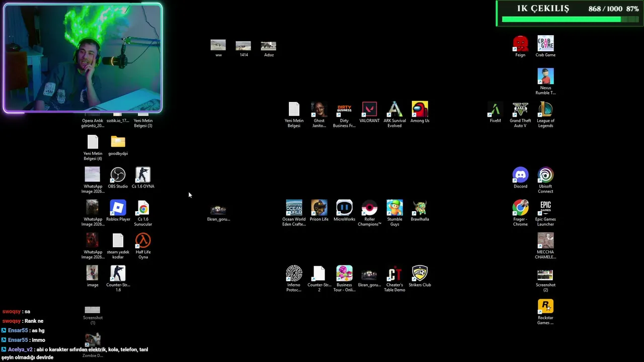Open Ubisoft Connect launcher icon
The height and width of the screenshot is (362, 644).
545,180
